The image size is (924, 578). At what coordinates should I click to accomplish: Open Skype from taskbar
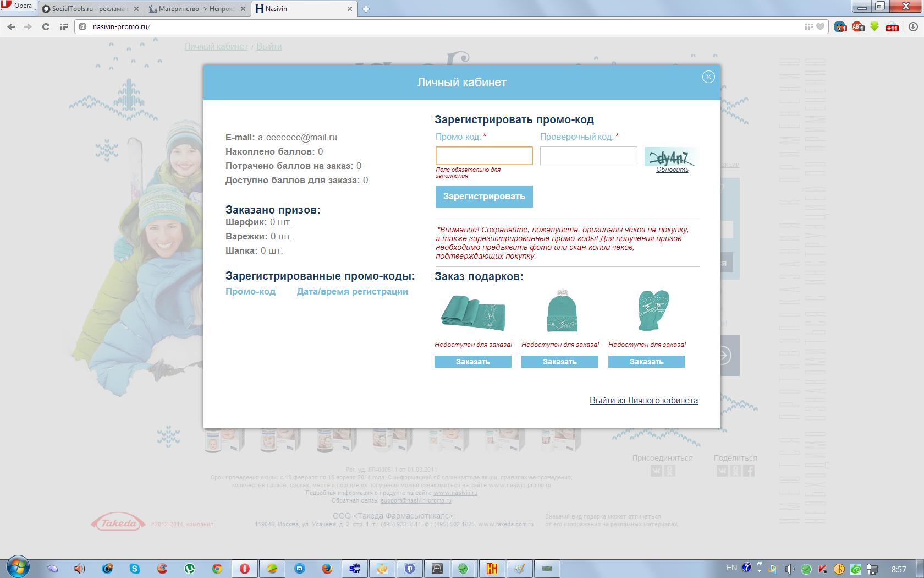pos(135,569)
